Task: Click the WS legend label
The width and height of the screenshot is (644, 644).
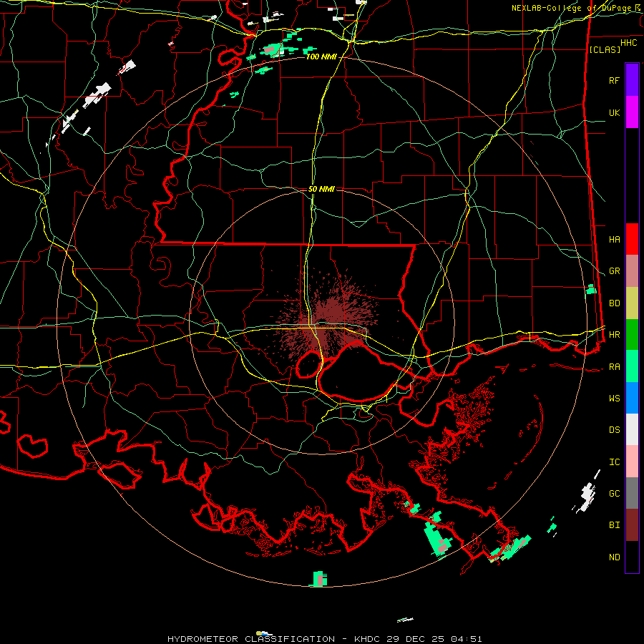Action: coord(614,399)
